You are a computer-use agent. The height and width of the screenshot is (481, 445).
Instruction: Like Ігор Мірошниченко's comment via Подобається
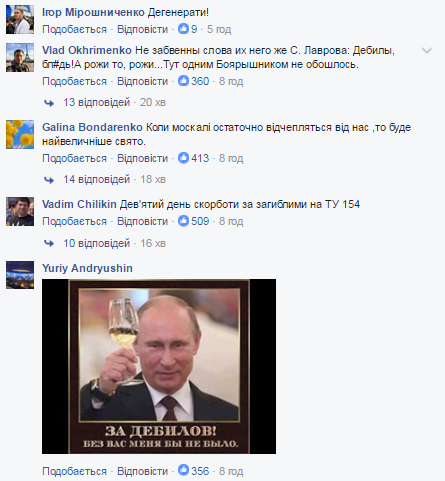[74, 29]
